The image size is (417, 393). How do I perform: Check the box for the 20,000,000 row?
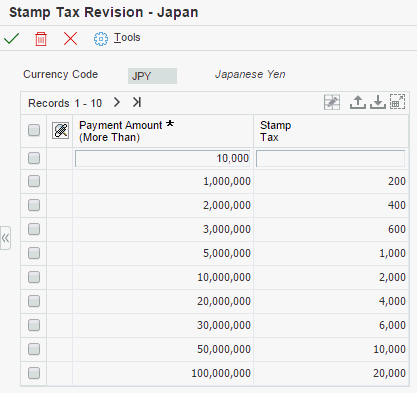(x=34, y=301)
